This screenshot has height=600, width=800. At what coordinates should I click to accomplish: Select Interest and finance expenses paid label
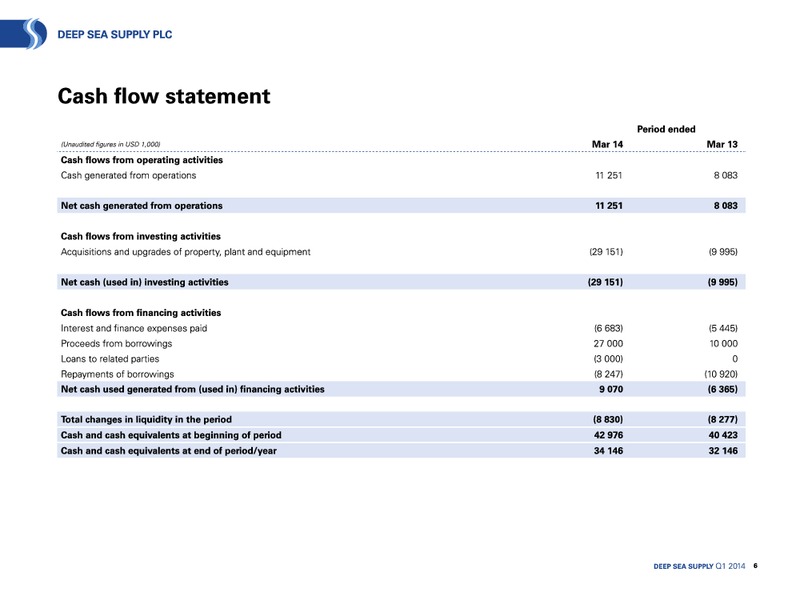click(134, 328)
